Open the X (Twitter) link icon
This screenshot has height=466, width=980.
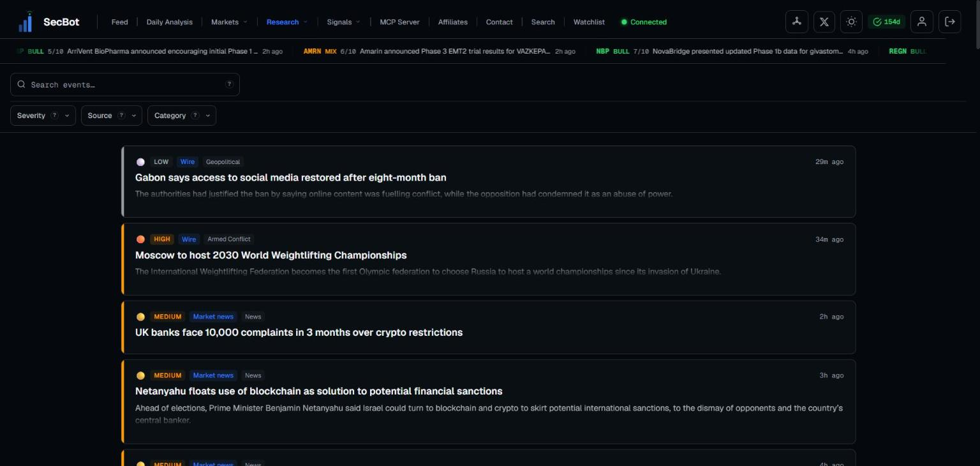[824, 22]
